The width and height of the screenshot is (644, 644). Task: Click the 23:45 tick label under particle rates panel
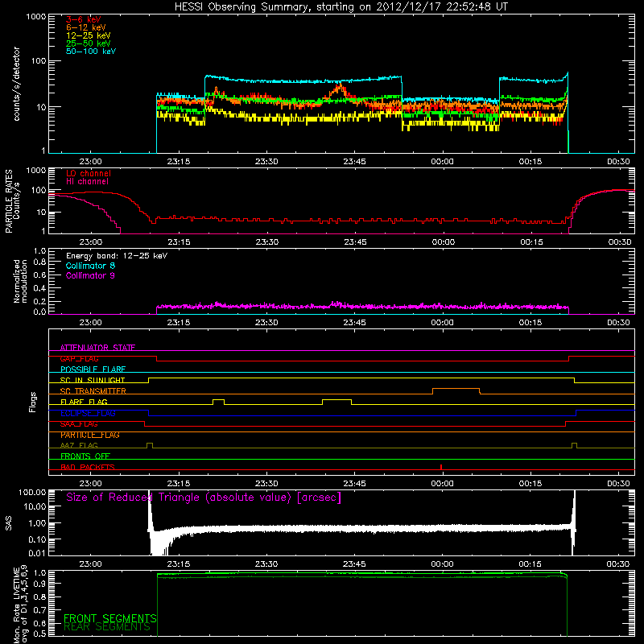(x=355, y=242)
